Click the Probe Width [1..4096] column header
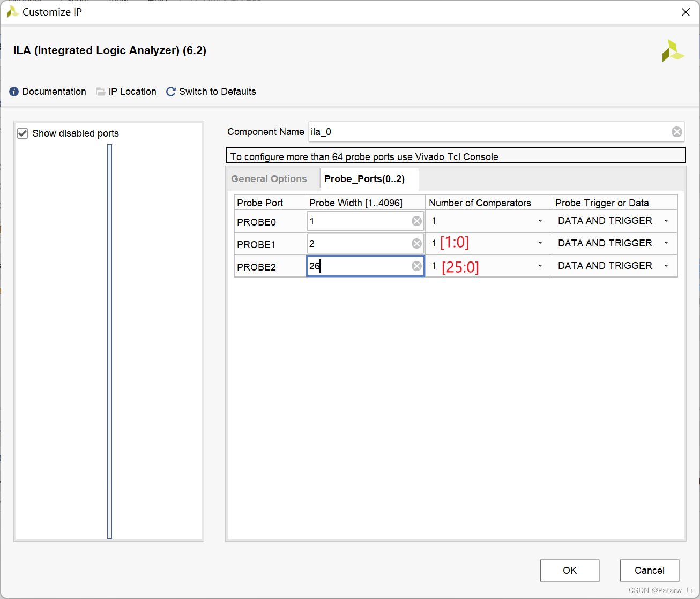 pyautogui.click(x=366, y=203)
